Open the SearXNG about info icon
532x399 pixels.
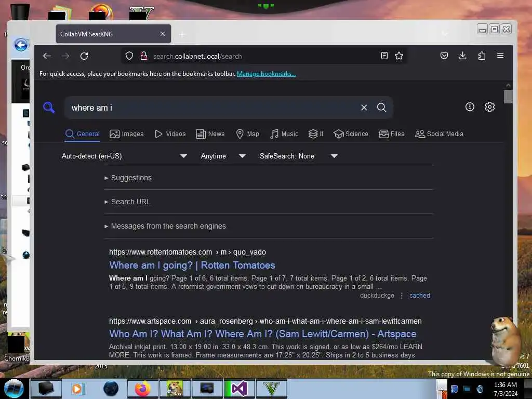(x=470, y=107)
